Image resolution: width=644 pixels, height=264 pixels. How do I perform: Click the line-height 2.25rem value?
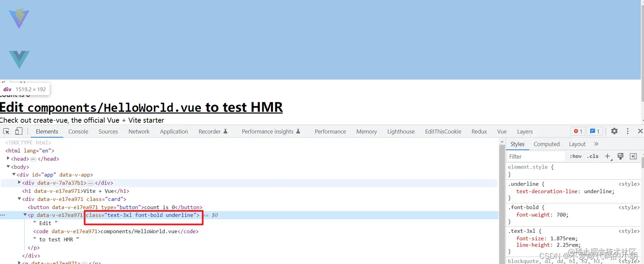coord(567,245)
